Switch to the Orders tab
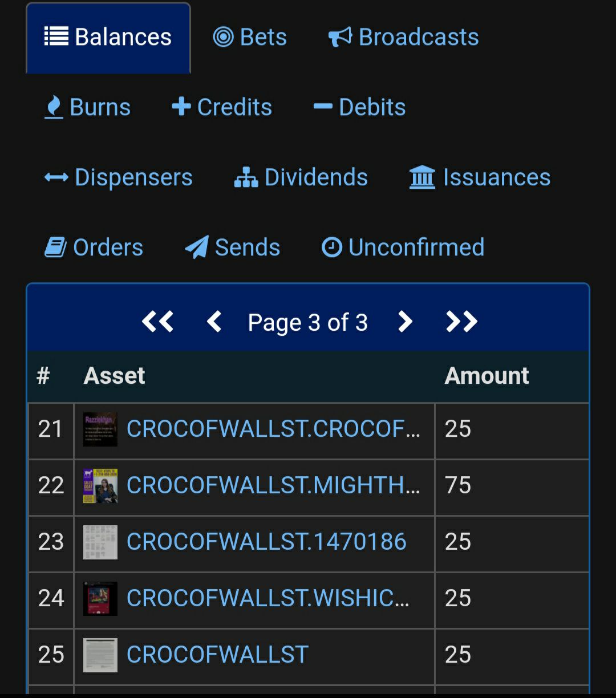This screenshot has height=698, width=616. pos(94,247)
